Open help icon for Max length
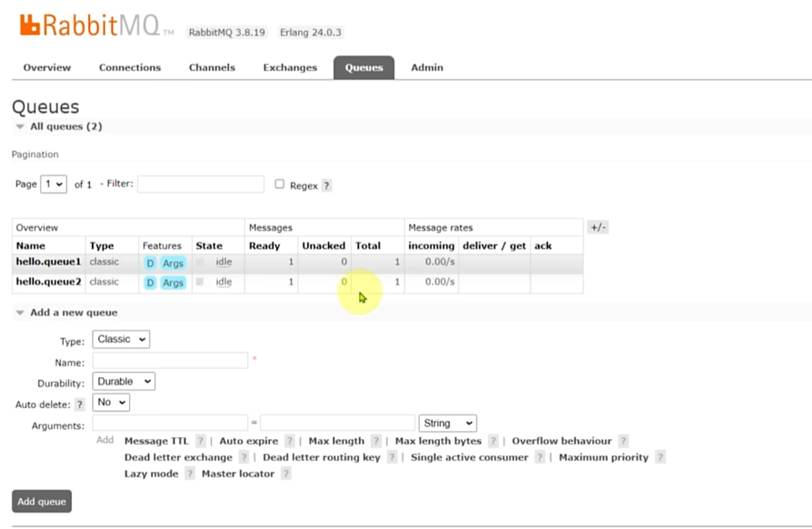 tap(376, 441)
